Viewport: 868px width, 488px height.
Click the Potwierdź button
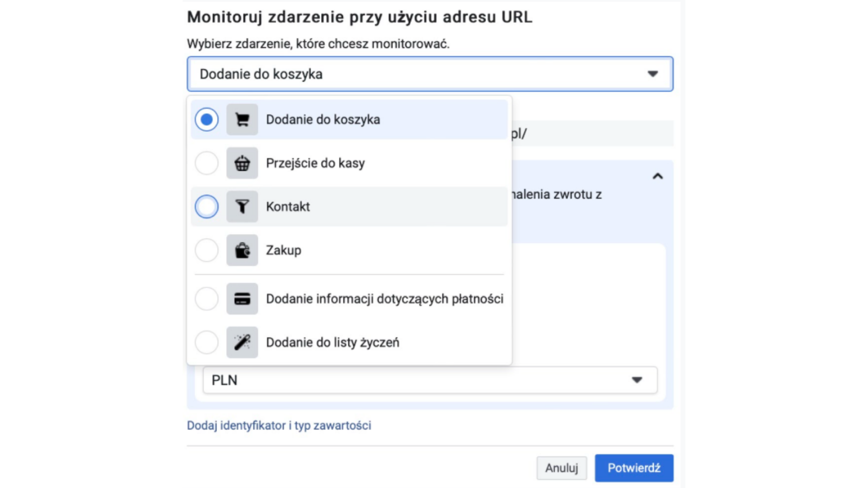click(634, 468)
